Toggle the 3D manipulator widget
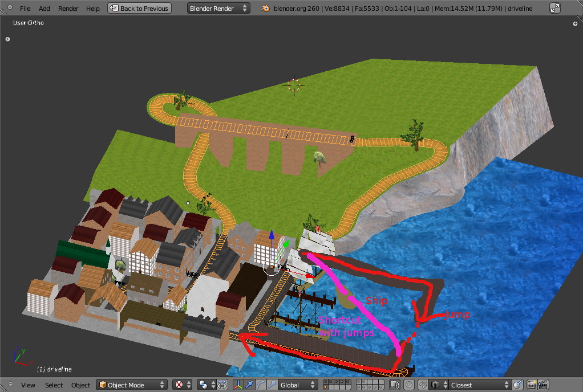 tap(238, 385)
